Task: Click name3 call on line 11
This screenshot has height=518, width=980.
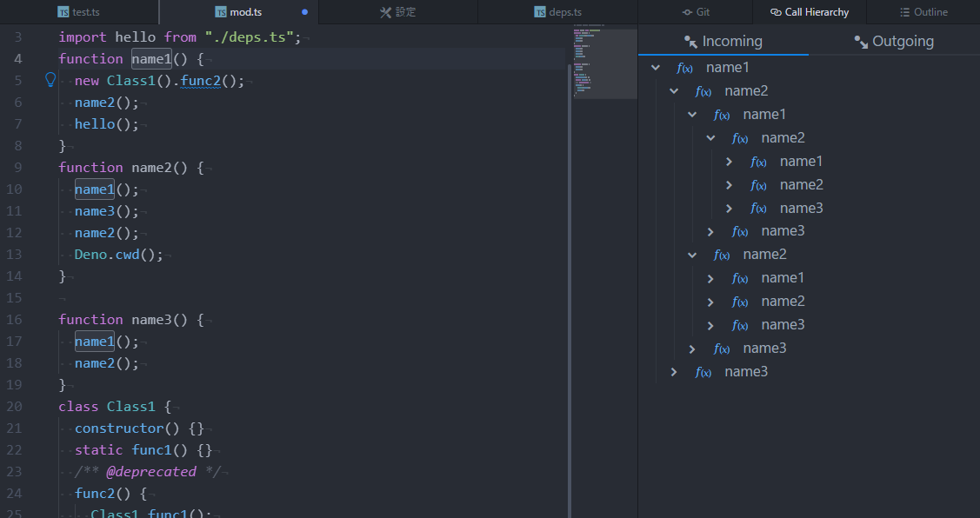Action: [95, 211]
